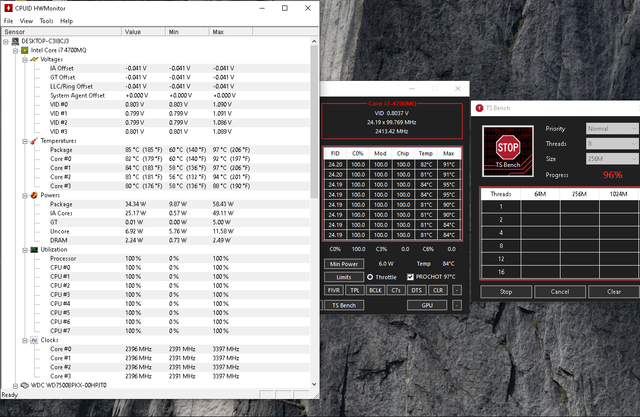Click the CLR button

pos(438,290)
